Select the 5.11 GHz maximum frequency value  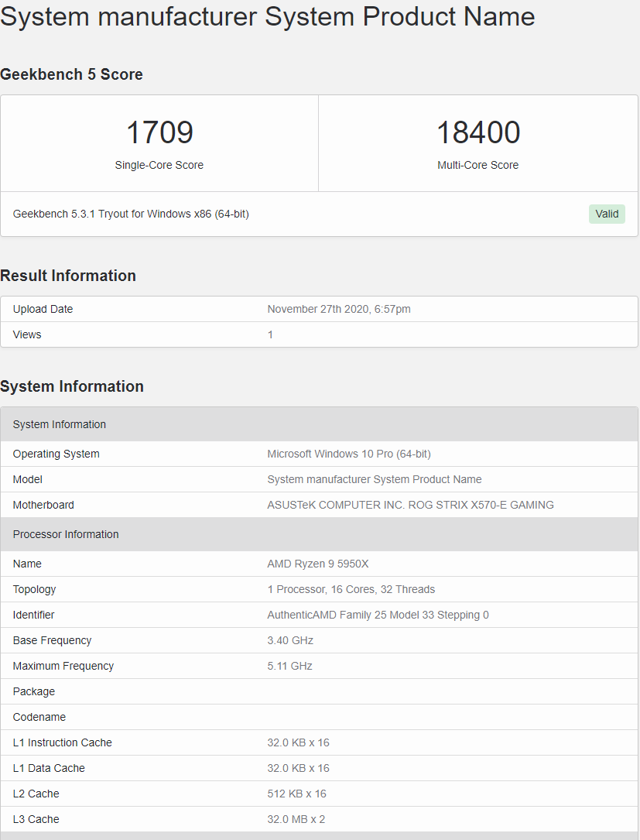coord(289,666)
